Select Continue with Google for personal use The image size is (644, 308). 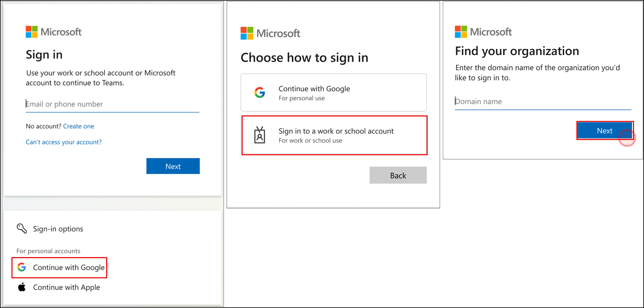coord(333,92)
